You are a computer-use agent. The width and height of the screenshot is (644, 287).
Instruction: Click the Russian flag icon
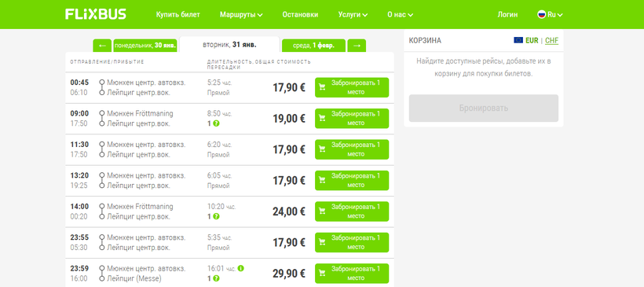[542, 14]
